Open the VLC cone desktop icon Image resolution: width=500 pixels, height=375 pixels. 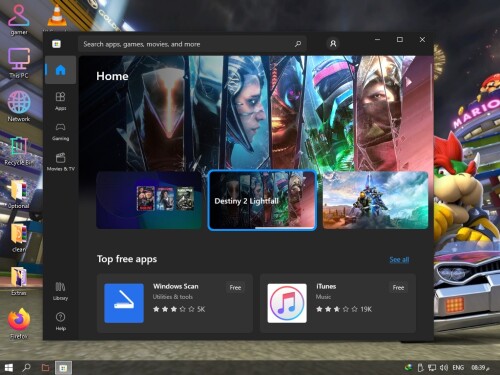[57, 17]
